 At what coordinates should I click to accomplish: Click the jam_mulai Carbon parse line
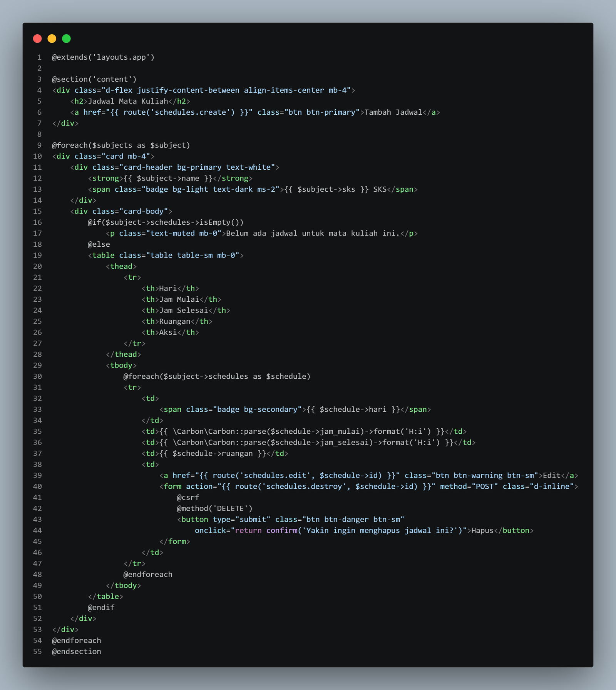click(304, 431)
